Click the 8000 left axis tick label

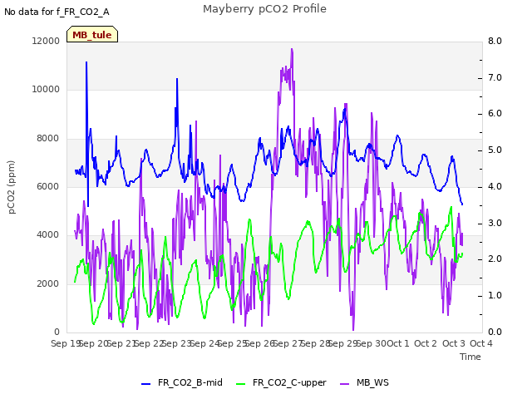point(48,139)
